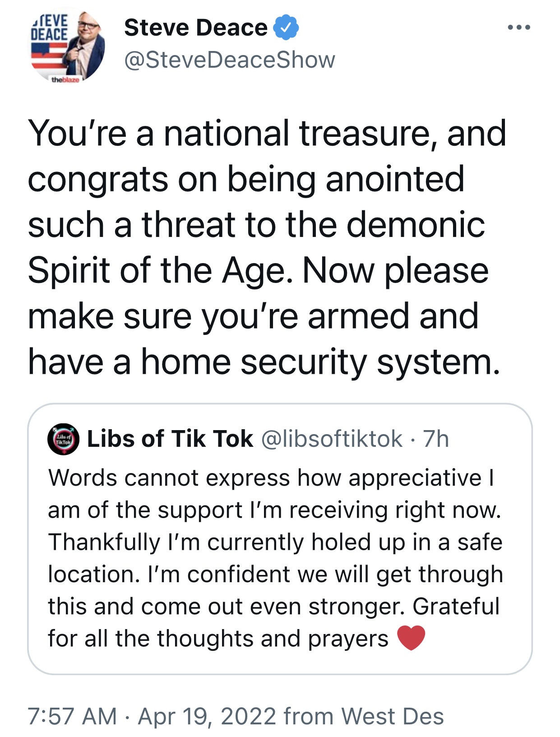This screenshot has height=737, width=560.
Task: Open the "from West Des" location link
Action: coord(364,716)
